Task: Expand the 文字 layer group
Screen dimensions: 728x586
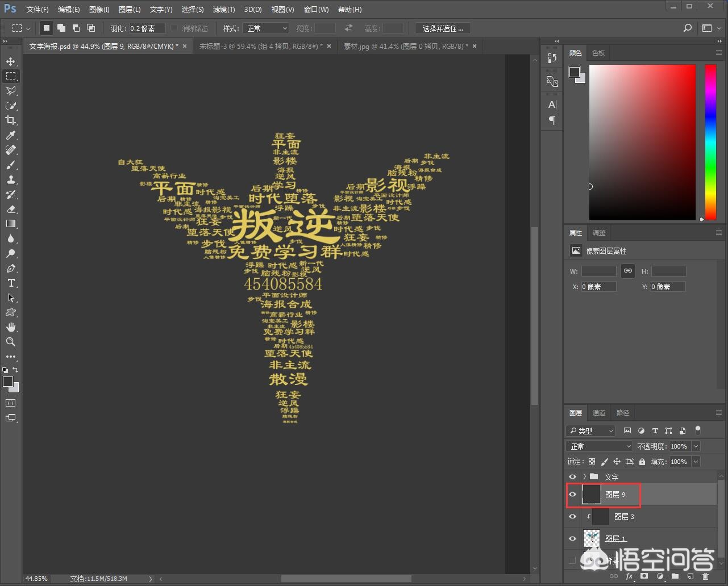Action: (584, 477)
